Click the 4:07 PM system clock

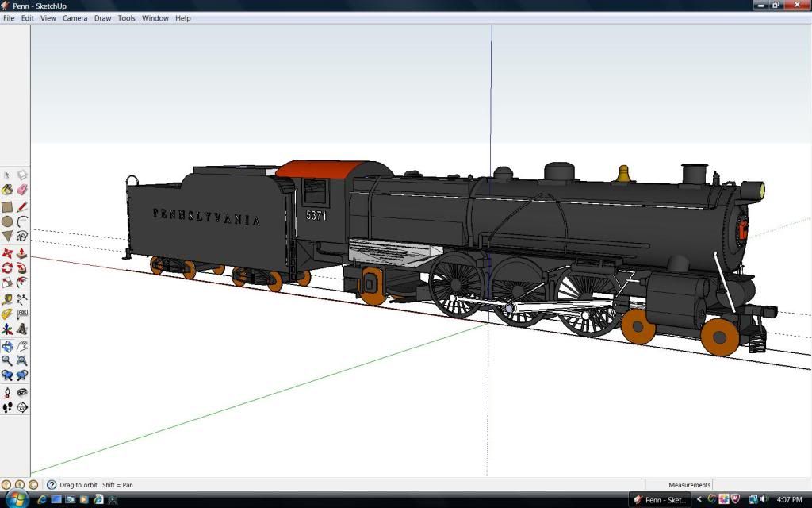click(790, 500)
